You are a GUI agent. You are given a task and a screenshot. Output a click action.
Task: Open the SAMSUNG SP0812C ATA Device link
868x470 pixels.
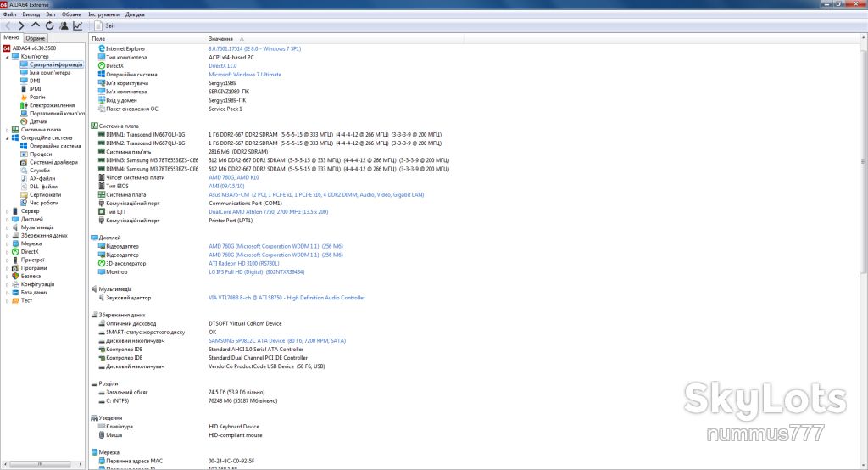coord(277,341)
